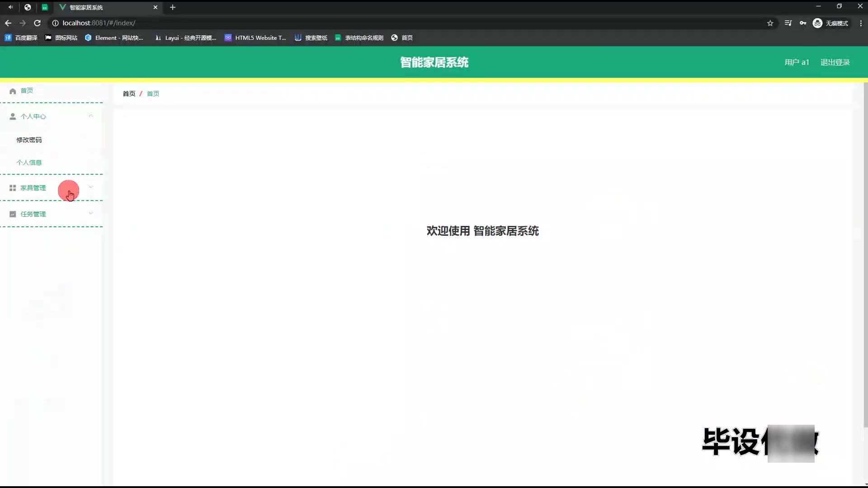Click the 任务管理 chart icon

click(13, 214)
